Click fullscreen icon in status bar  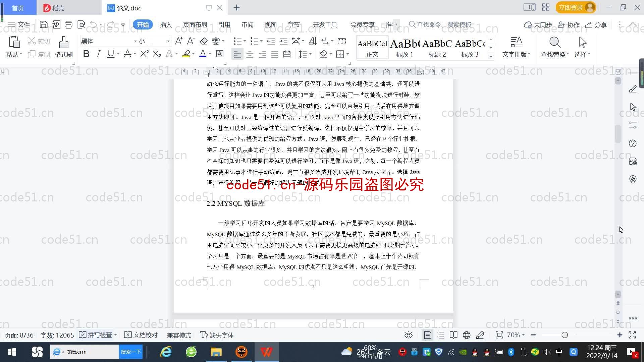[x=632, y=335]
